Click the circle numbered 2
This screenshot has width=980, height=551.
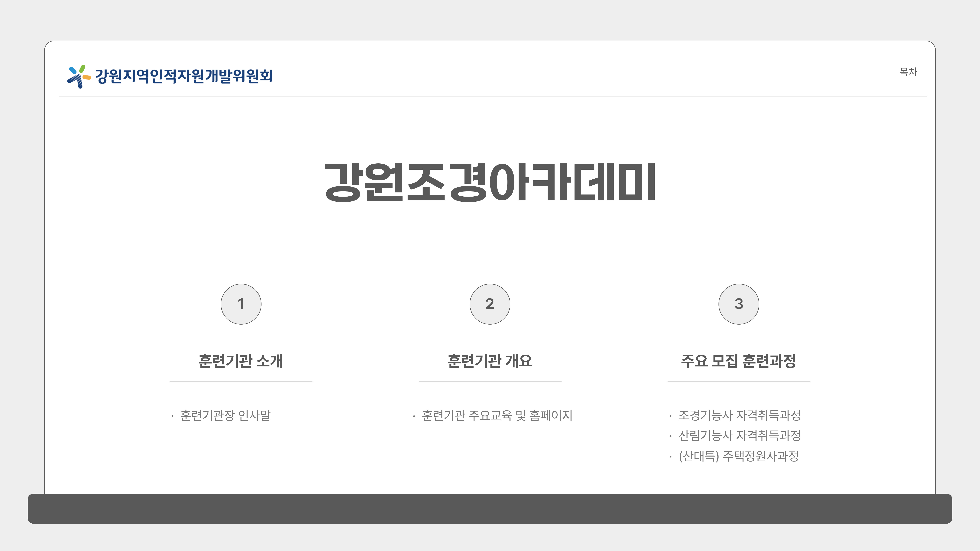click(x=490, y=304)
